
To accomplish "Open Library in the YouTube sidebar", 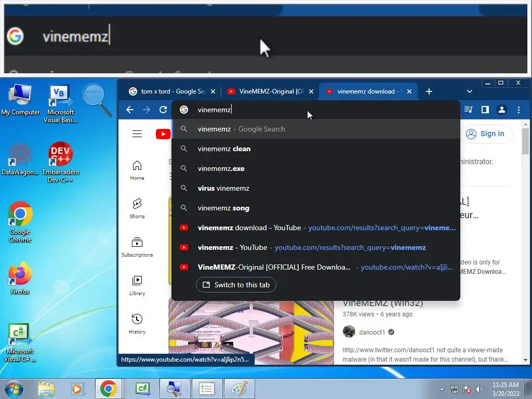I will click(137, 285).
